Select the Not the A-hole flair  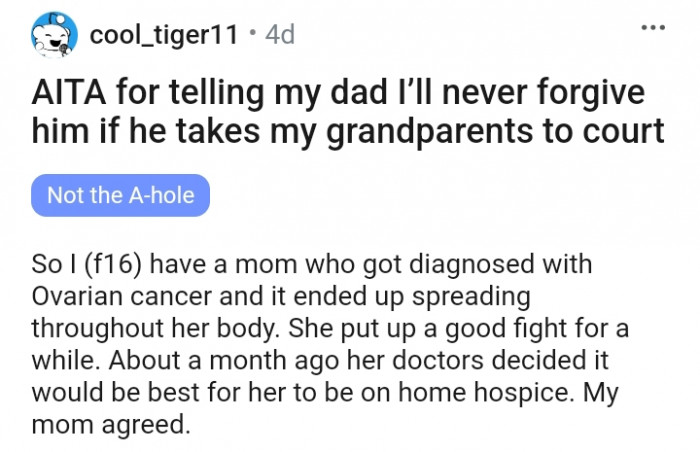(x=121, y=196)
